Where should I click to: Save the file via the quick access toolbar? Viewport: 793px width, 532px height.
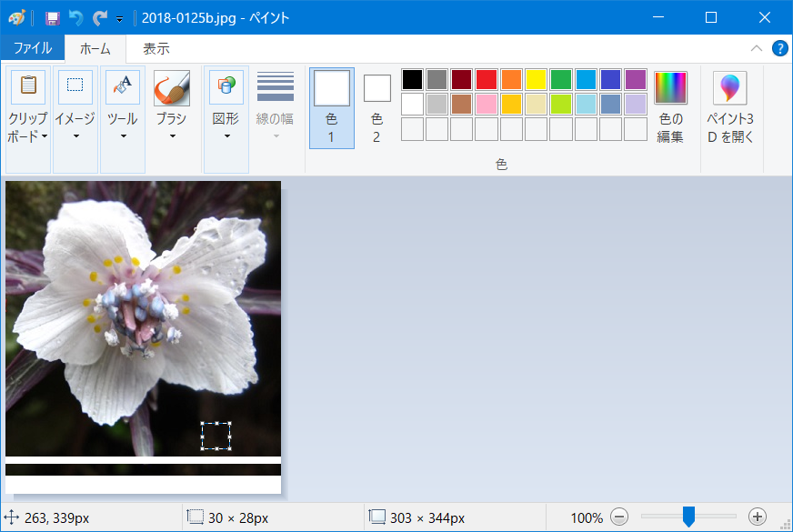coord(54,16)
